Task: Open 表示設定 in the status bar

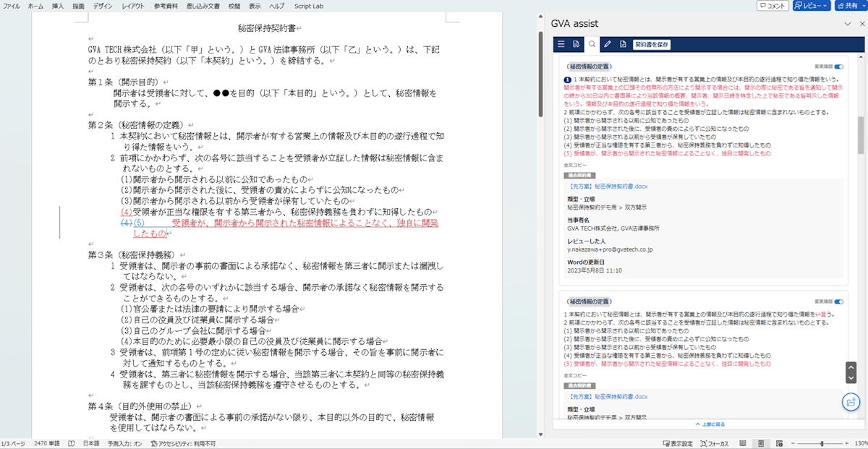Action: point(678,443)
